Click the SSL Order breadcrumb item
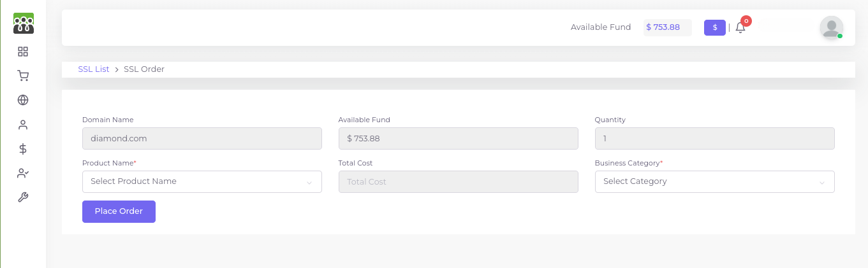This screenshot has height=268, width=868. 144,69
